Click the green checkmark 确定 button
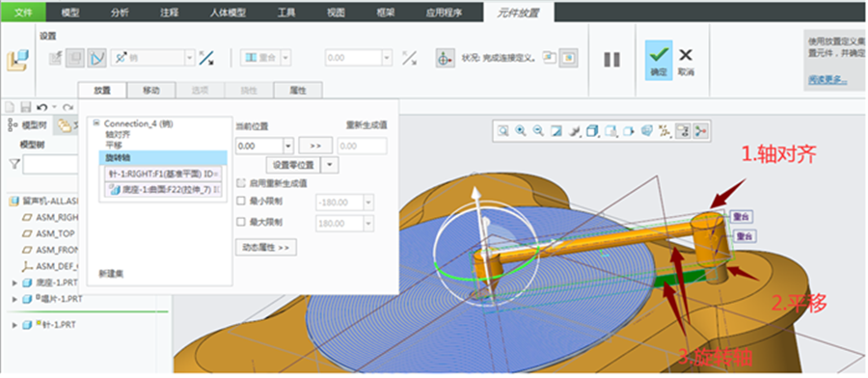This screenshot has width=868, height=378. point(659,60)
